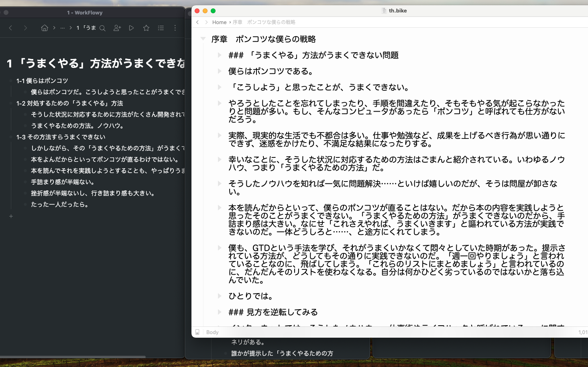
Task: Expand the triangle beside 僕らはポンコツである。
Action: coord(220,71)
